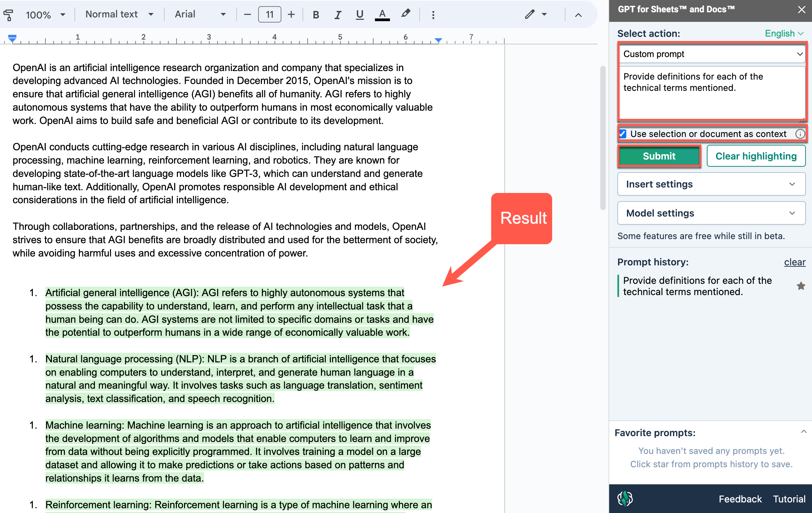Viewport: 812px width, 513px height.
Task: Click the left indent marker on ruler
Action: click(12, 38)
